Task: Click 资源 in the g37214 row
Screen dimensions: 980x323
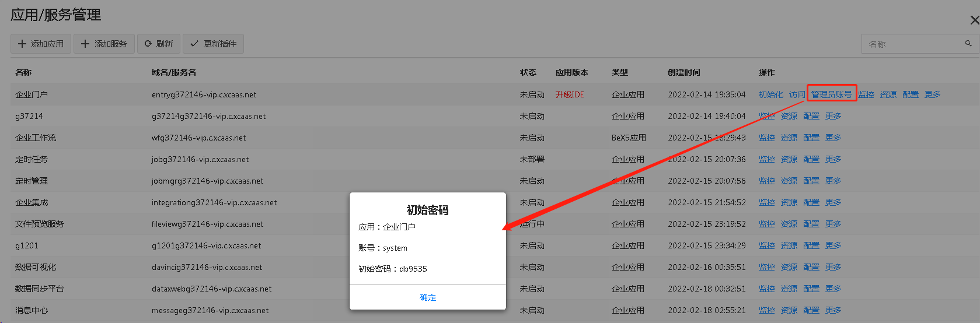Action: [x=789, y=116]
